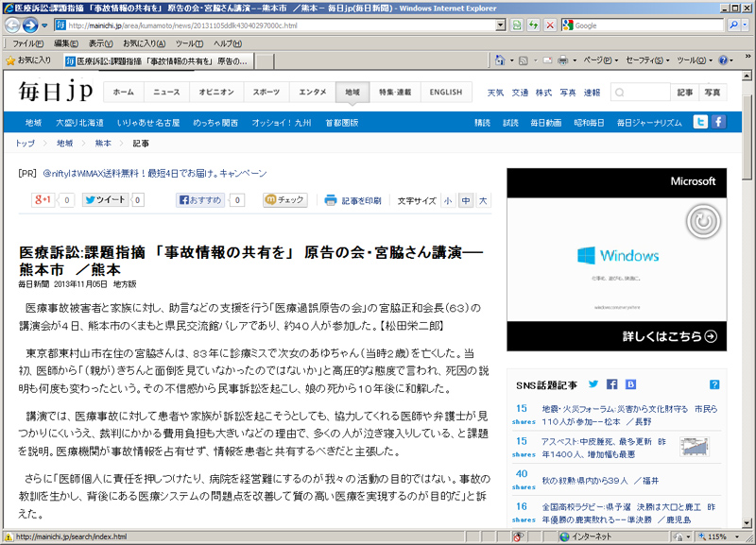Click the Facebook icon in blue bar
The height and width of the screenshot is (545, 756).
coord(718,122)
